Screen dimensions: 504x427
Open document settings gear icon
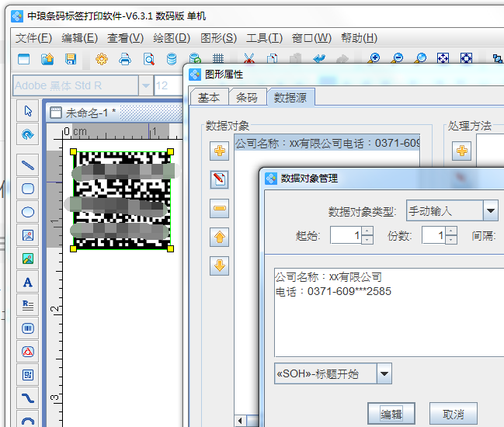tap(102, 59)
